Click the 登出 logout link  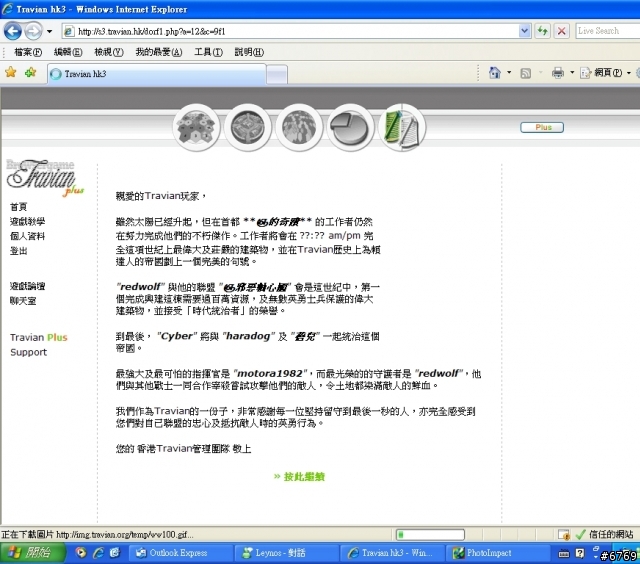(18, 251)
